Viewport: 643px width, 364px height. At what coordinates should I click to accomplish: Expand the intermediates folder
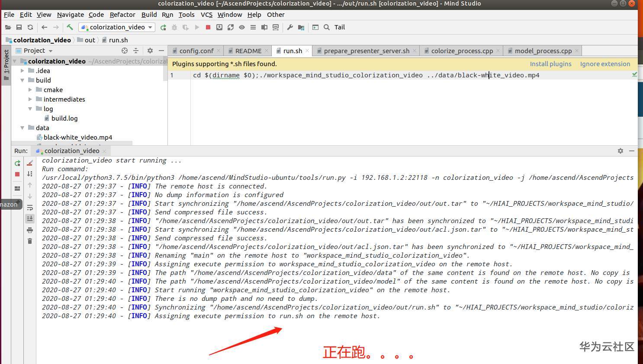pyautogui.click(x=30, y=99)
